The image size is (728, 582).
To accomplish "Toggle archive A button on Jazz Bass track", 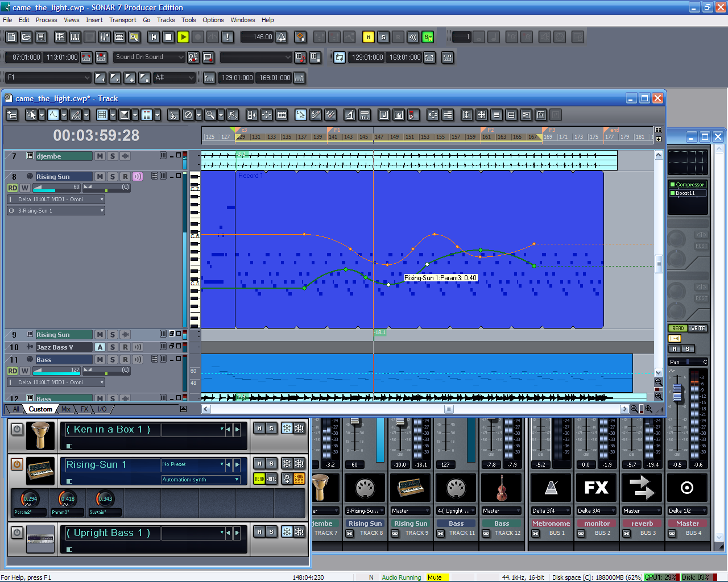I will pyautogui.click(x=100, y=347).
